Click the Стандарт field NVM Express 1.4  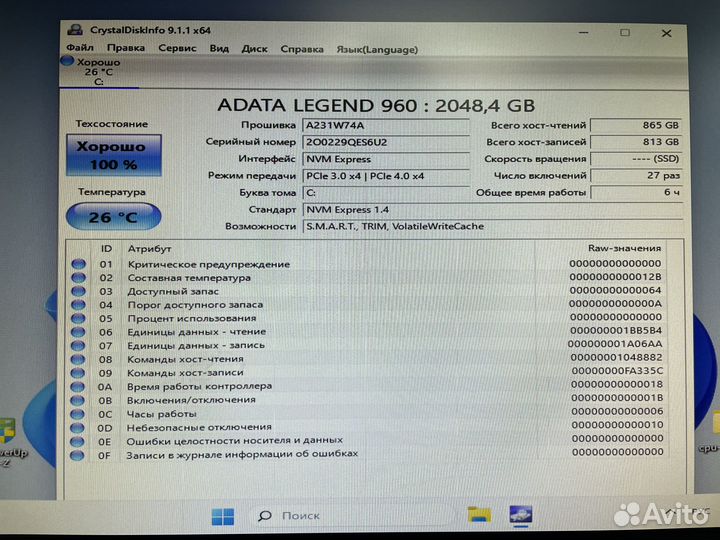493,210
